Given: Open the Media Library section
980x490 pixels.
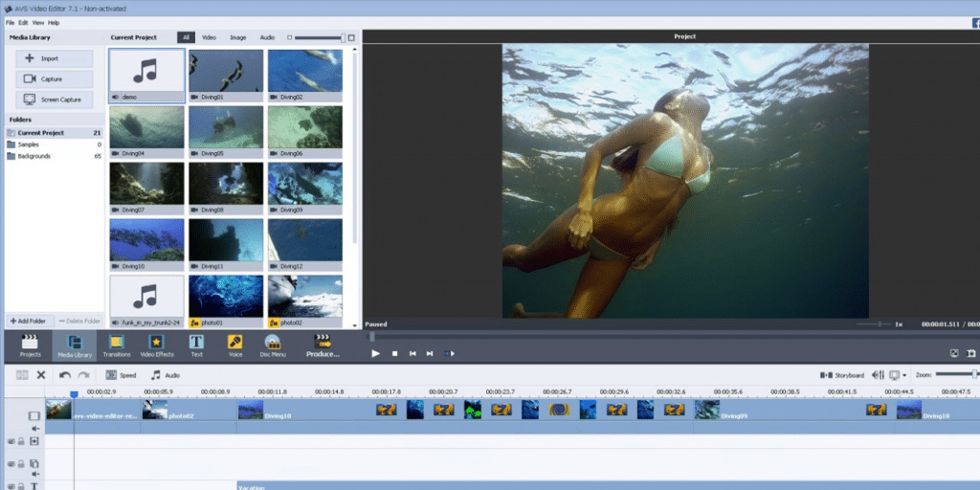Looking at the screenshot, I should pyautogui.click(x=75, y=345).
